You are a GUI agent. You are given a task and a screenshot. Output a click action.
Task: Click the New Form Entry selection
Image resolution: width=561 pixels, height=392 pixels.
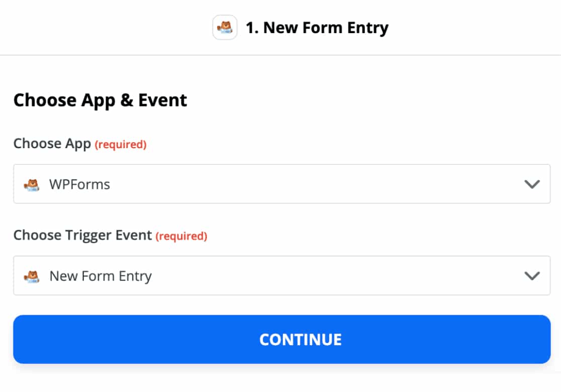click(100, 275)
